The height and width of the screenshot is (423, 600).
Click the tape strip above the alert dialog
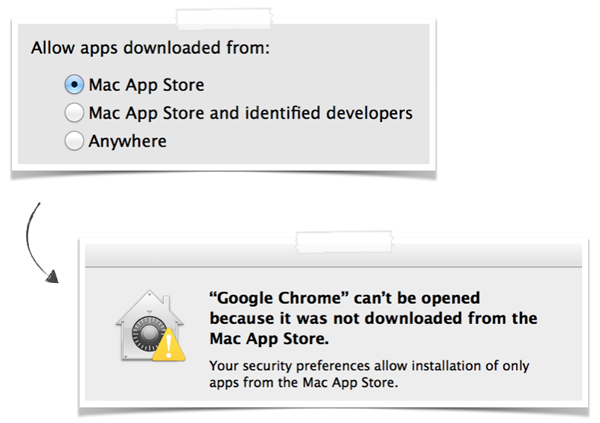344,242
